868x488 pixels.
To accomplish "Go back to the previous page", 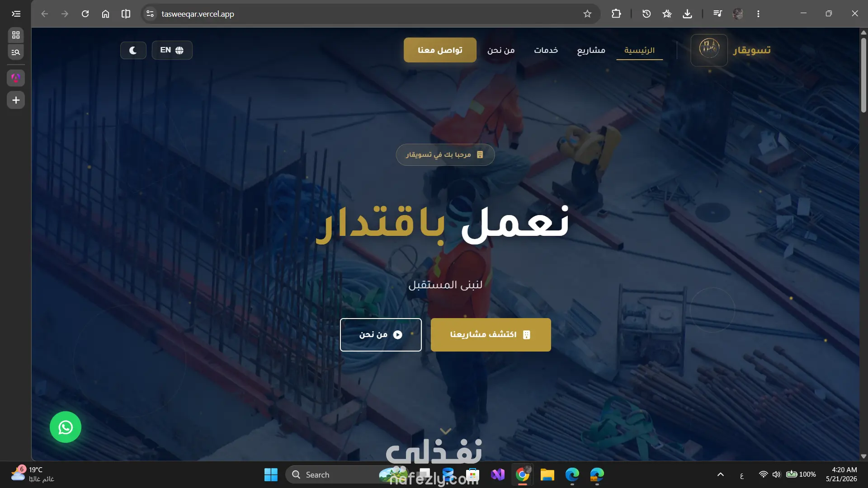I will coord(44,14).
